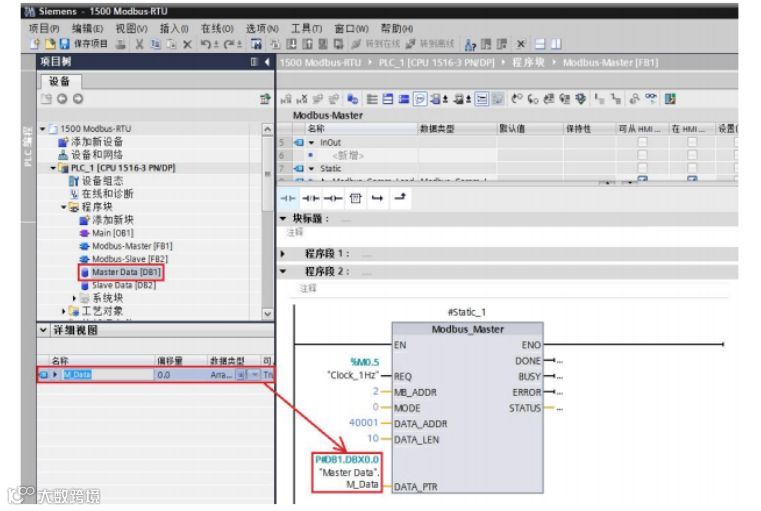Click project tree scrollbar down arrow

click(x=267, y=314)
